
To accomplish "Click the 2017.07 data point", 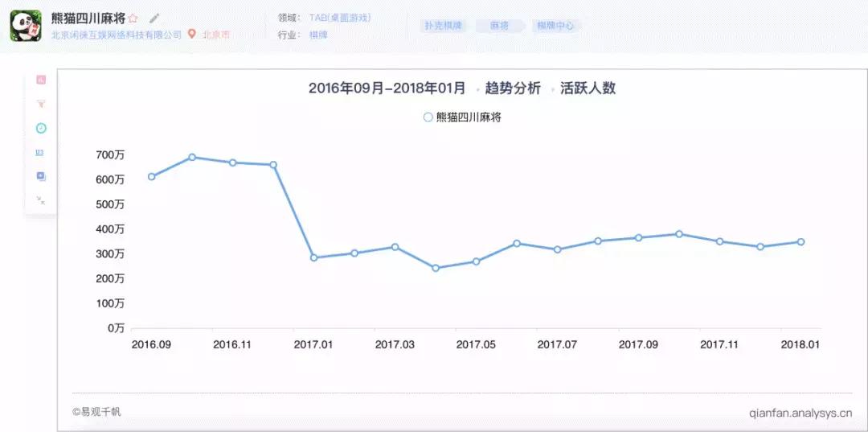I will click(558, 249).
